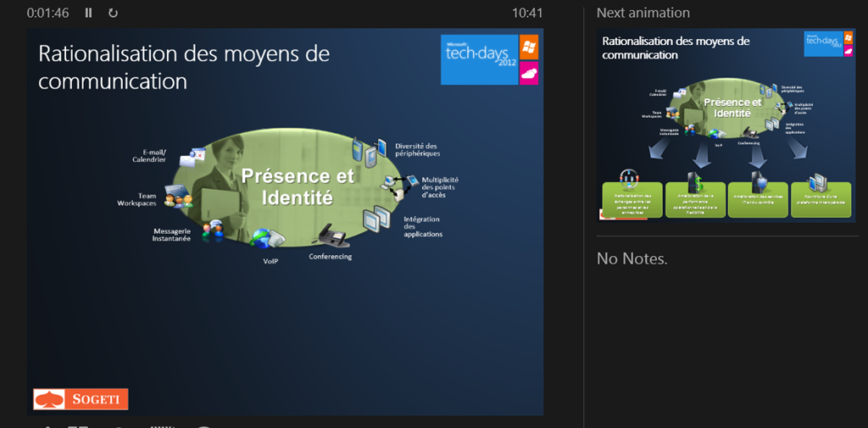Screen dimensions: 868x428
Task: Click the 'VoIP' label on main slide
Action: [x=270, y=261]
